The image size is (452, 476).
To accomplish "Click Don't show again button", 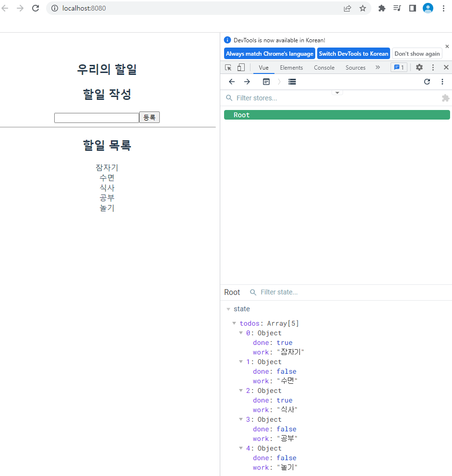I will [417, 54].
